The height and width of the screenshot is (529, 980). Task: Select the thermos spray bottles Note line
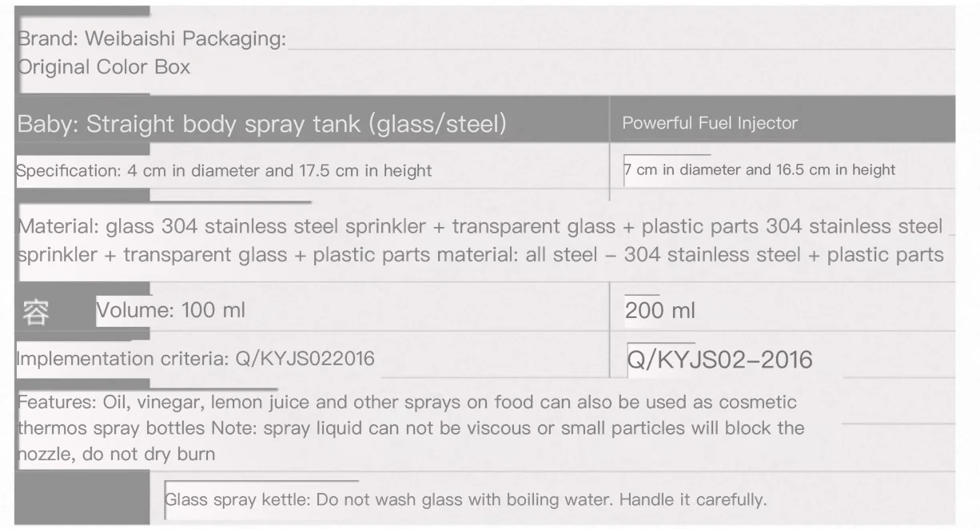411,428
